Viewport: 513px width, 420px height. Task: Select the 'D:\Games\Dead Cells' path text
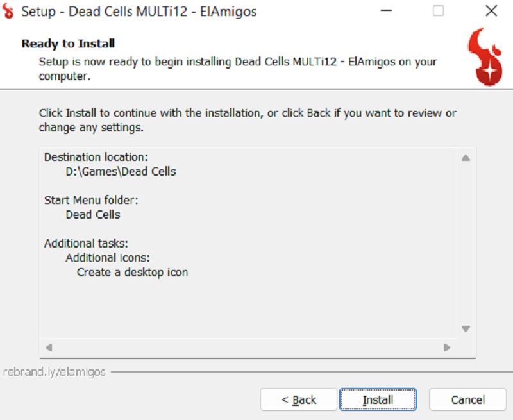pyautogui.click(x=121, y=171)
